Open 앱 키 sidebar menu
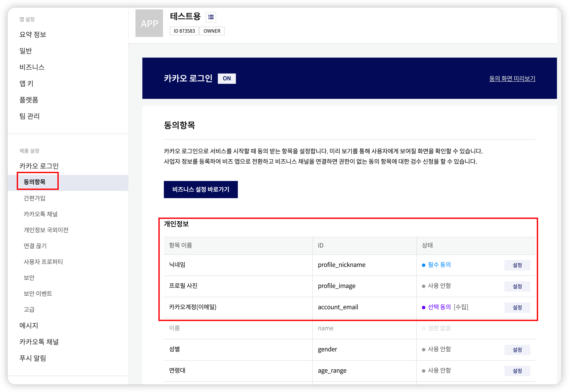The height and width of the screenshot is (392, 569). (26, 84)
